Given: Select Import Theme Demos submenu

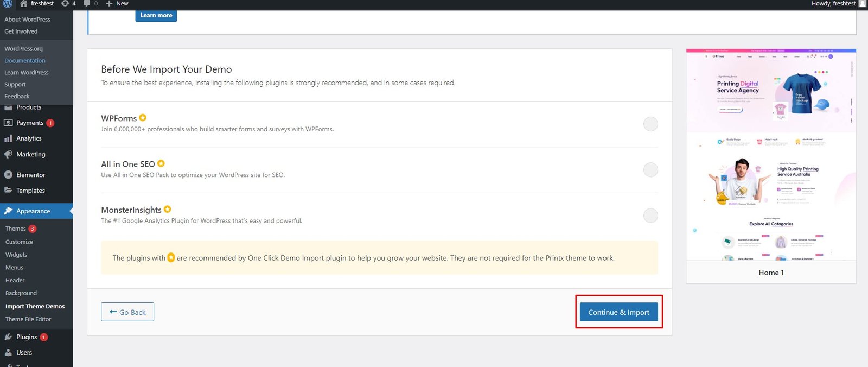Looking at the screenshot, I should pyautogui.click(x=35, y=306).
